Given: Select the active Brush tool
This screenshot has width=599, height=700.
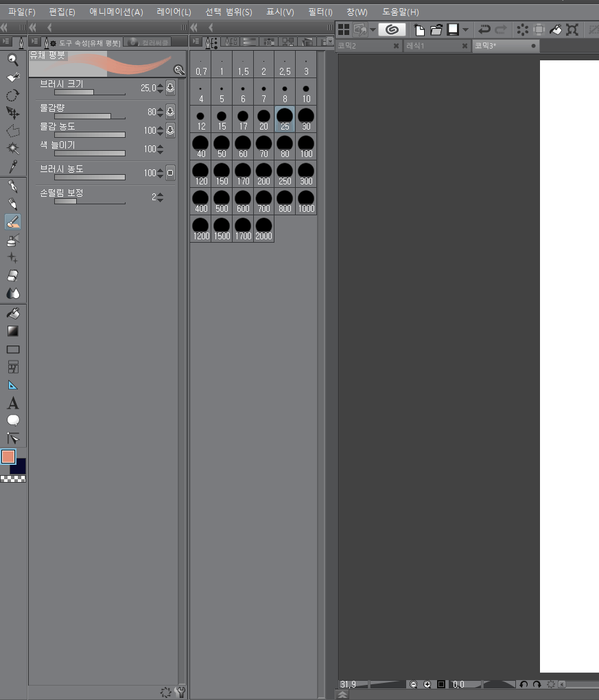Looking at the screenshot, I should click(x=12, y=222).
